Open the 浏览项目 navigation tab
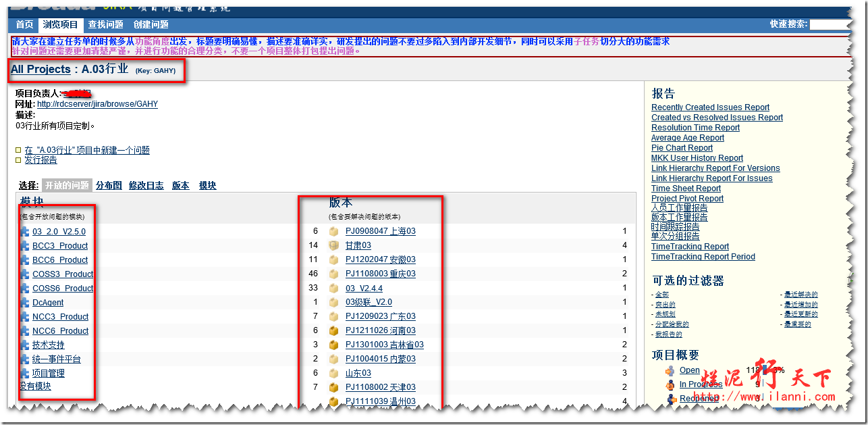Screen dimensions: 868x425 [x=60, y=25]
